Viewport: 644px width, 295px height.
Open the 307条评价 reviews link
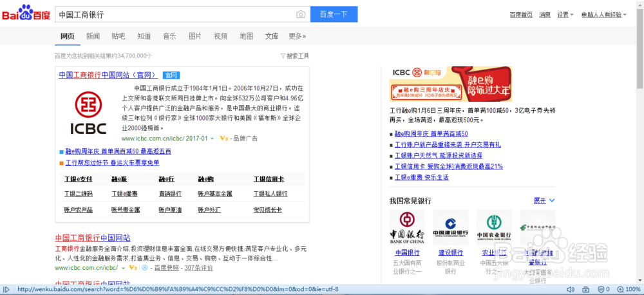click(x=199, y=268)
